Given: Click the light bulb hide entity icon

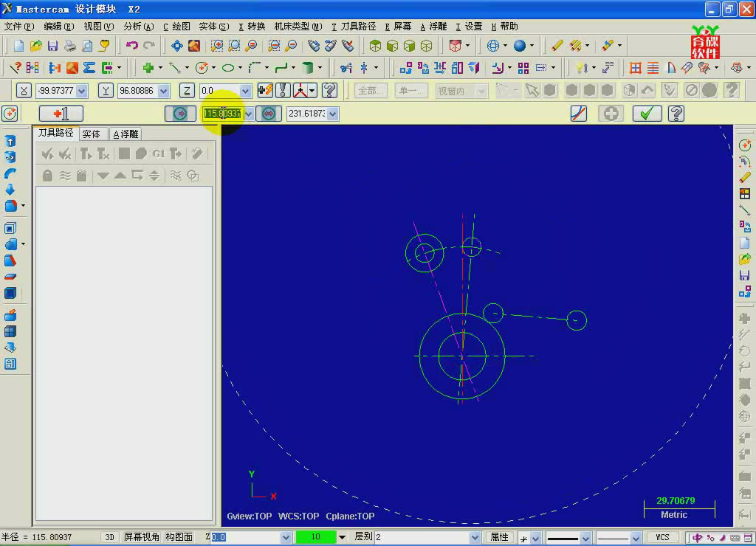Looking at the screenshot, I should pyautogui.click(x=580, y=68).
